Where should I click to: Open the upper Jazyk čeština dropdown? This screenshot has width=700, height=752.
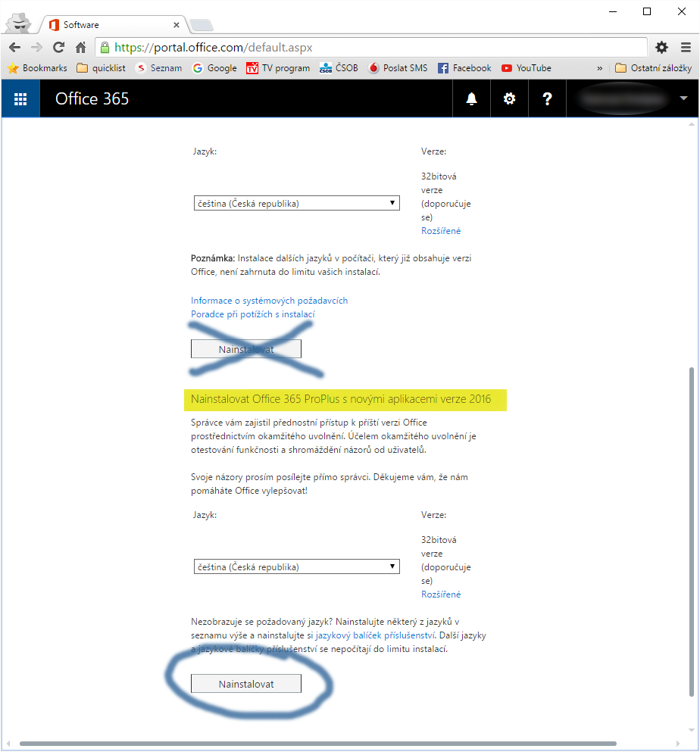click(296, 203)
